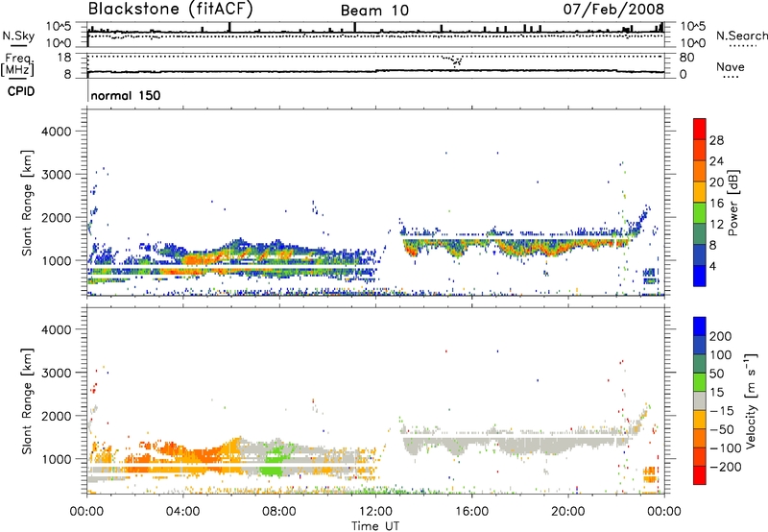
Task: Click the red top of power color bar
Action: pyautogui.click(x=700, y=129)
